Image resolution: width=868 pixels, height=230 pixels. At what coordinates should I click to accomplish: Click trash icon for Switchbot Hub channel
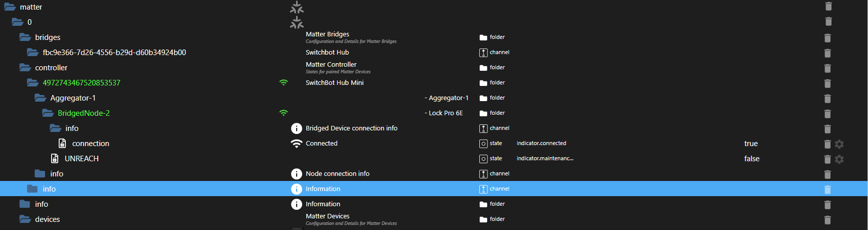click(828, 53)
